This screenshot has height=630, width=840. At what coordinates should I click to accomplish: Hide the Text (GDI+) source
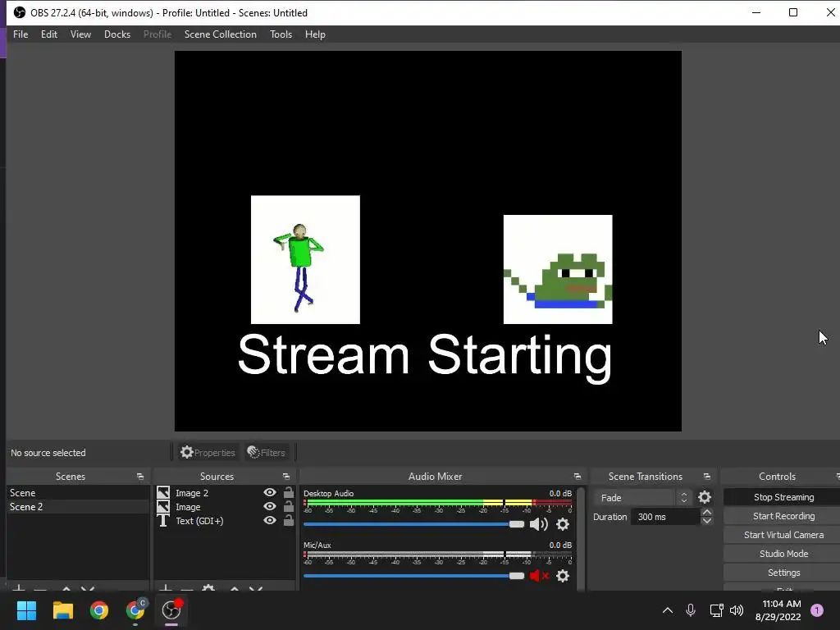click(x=270, y=520)
